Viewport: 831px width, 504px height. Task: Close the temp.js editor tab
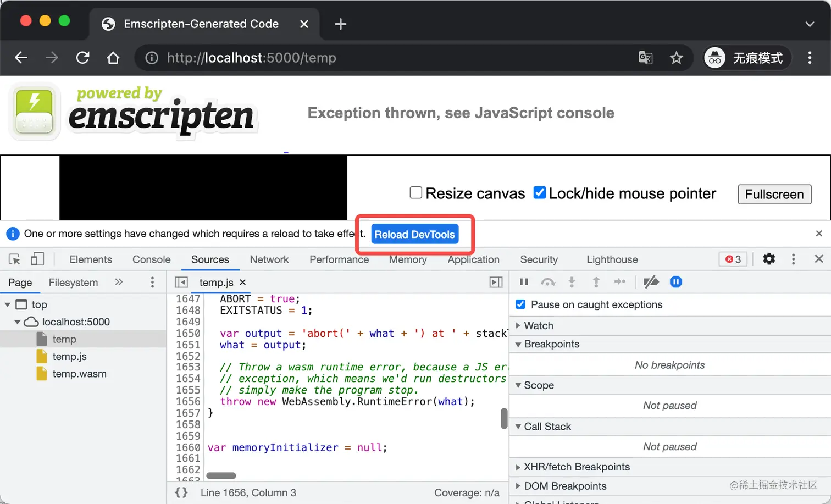(x=243, y=282)
